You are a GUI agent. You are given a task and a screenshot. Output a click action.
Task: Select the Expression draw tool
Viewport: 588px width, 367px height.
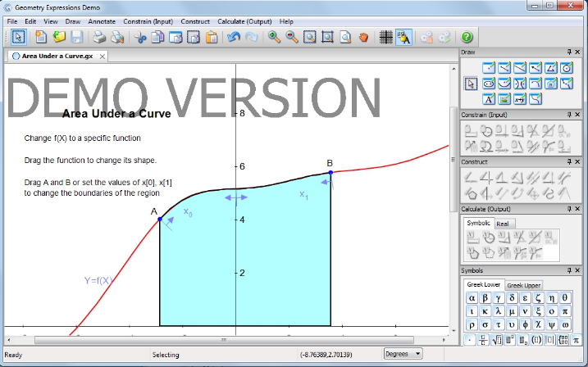coord(520,99)
